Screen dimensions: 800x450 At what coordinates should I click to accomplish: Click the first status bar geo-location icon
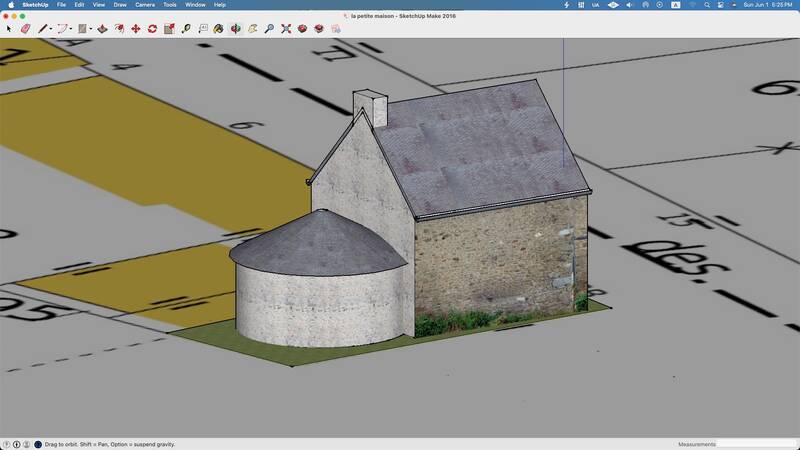[7, 444]
